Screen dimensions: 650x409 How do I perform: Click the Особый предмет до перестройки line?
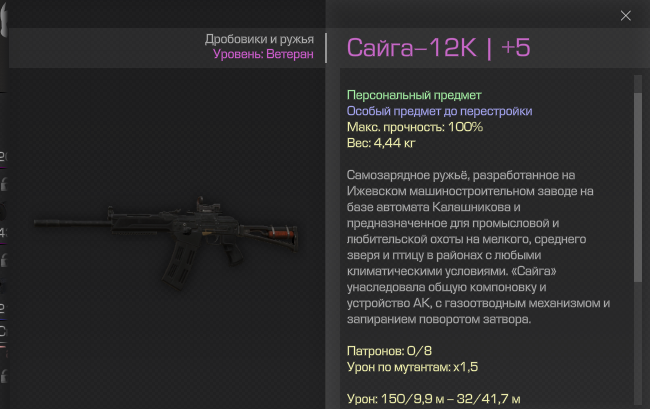click(x=439, y=111)
